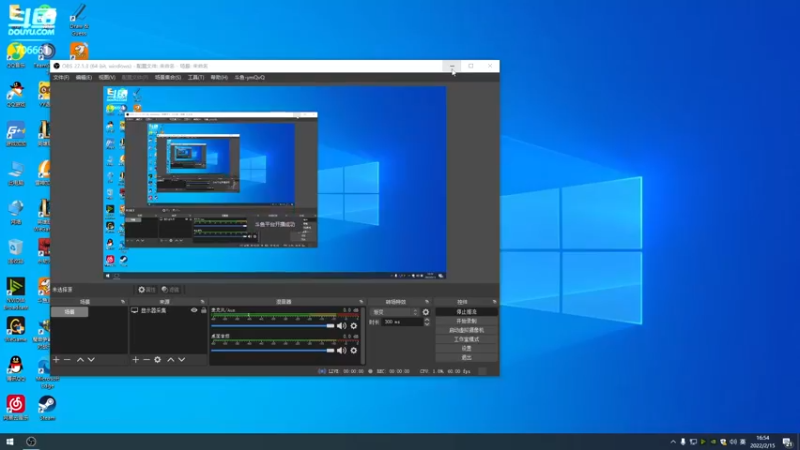Image resolution: width=800 pixels, height=450 pixels.
Task: Open the NetEase Cloud Music desktop icon
Action: [15, 408]
